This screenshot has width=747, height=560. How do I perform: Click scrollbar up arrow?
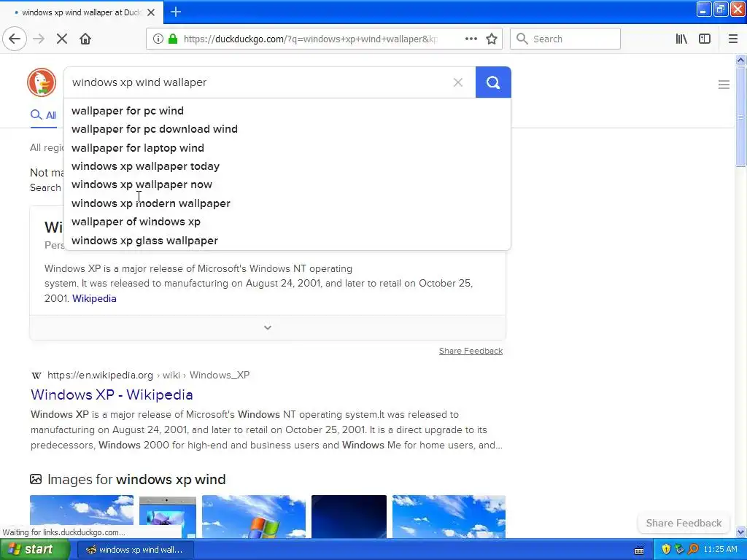[x=740, y=60]
